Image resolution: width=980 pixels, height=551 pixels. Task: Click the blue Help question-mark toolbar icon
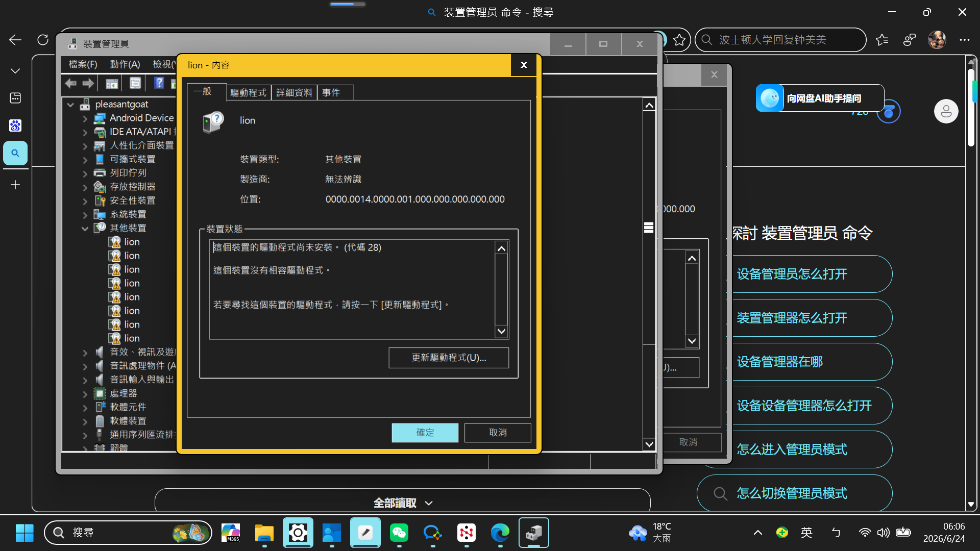(x=159, y=83)
